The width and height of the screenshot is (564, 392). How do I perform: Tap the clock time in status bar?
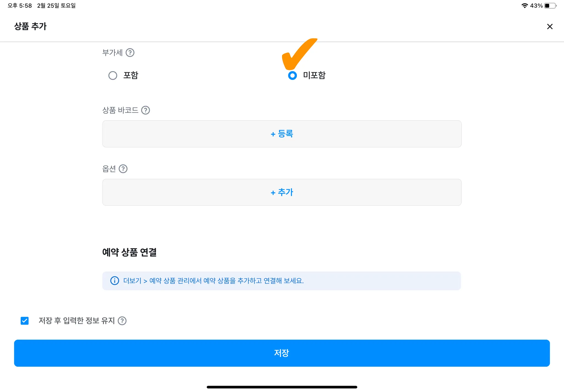tap(20, 6)
